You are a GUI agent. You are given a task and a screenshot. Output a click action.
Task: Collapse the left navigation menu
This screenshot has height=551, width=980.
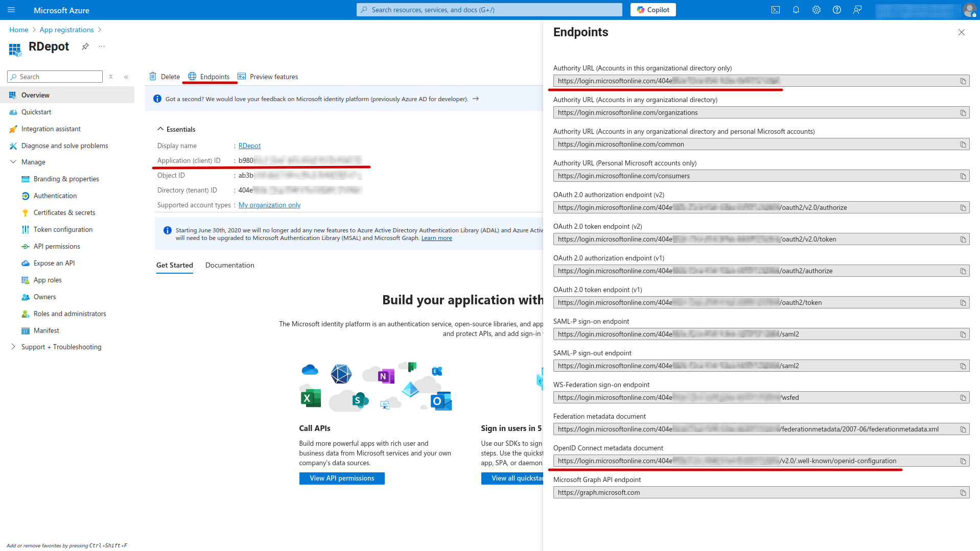click(126, 77)
